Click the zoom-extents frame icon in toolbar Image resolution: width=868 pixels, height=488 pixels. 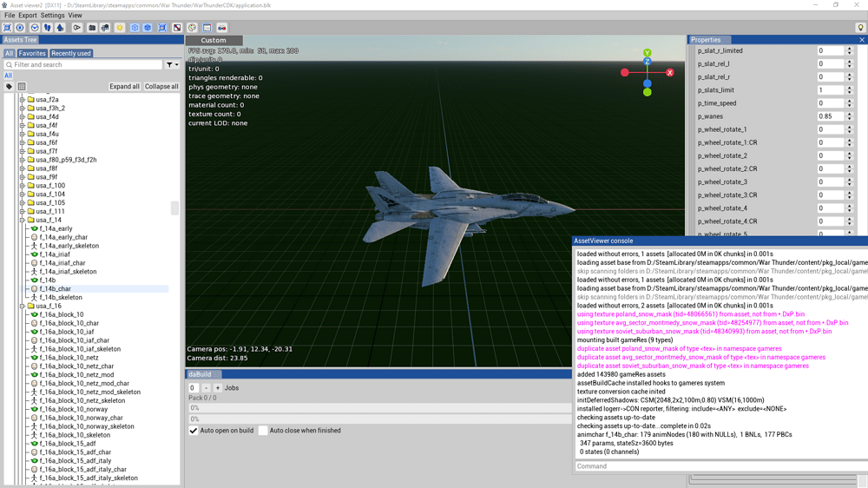7,28
